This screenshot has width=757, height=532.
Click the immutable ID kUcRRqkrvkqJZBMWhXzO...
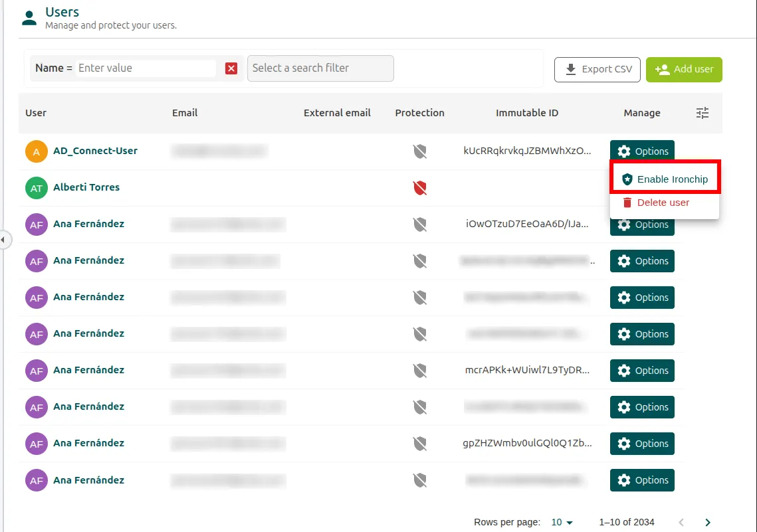tap(527, 151)
